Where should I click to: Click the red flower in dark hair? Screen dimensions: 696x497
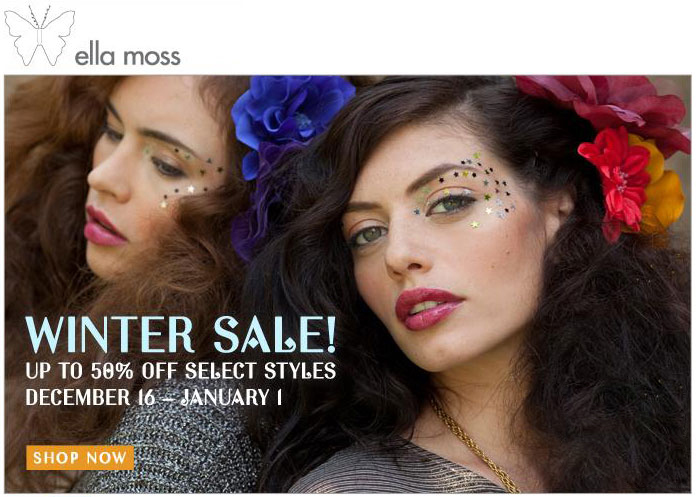615,180
